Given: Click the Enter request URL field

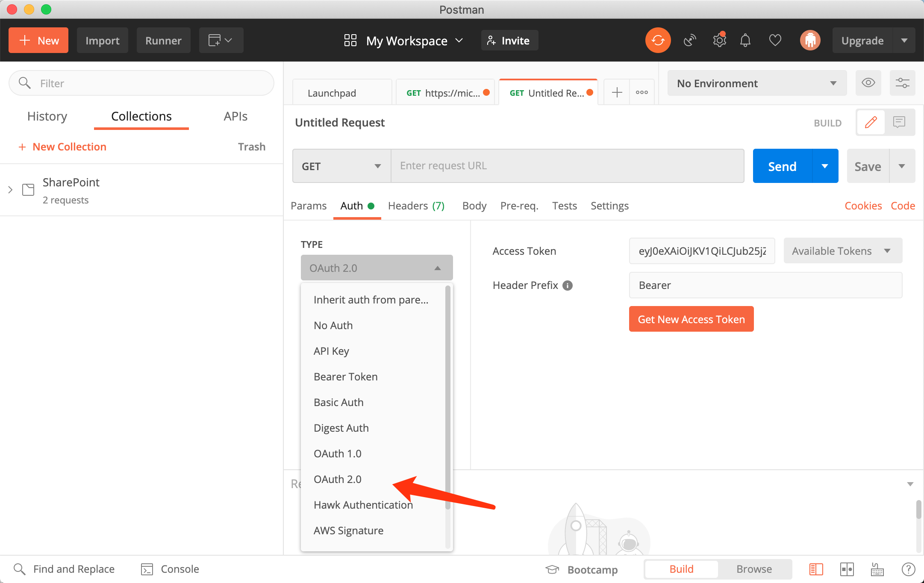Looking at the screenshot, I should (x=567, y=166).
